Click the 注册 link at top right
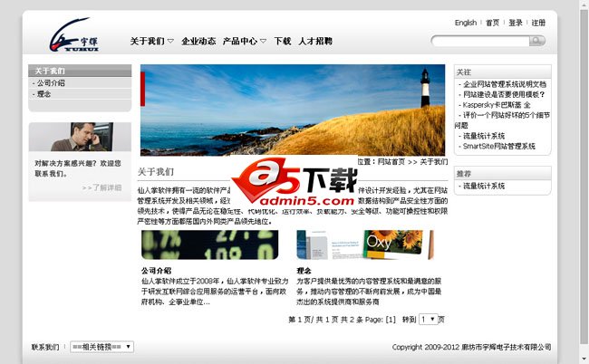 (x=538, y=23)
